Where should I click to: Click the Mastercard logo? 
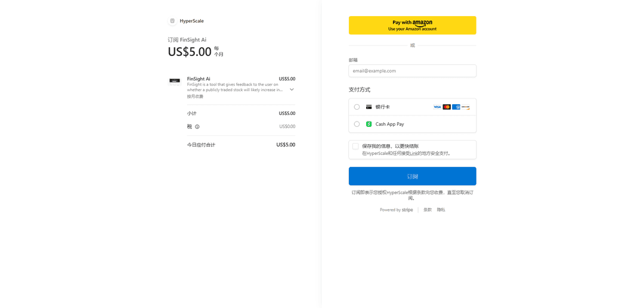point(447,107)
